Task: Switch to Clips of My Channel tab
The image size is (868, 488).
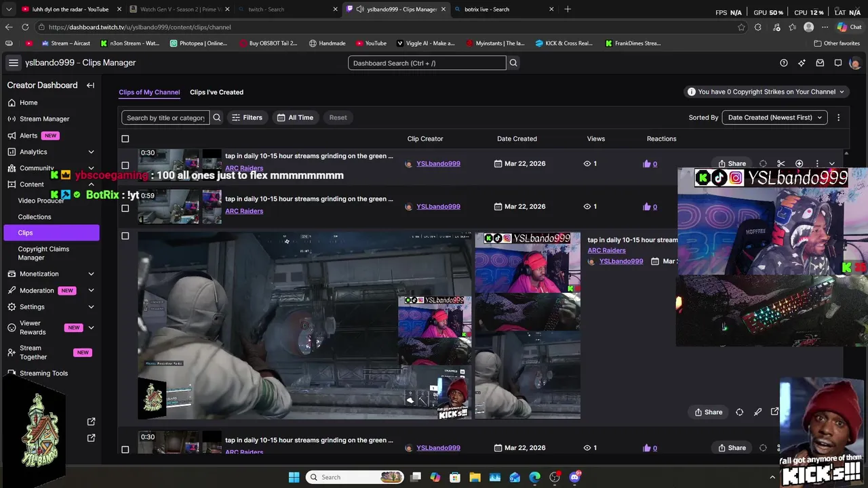Action: (x=149, y=92)
